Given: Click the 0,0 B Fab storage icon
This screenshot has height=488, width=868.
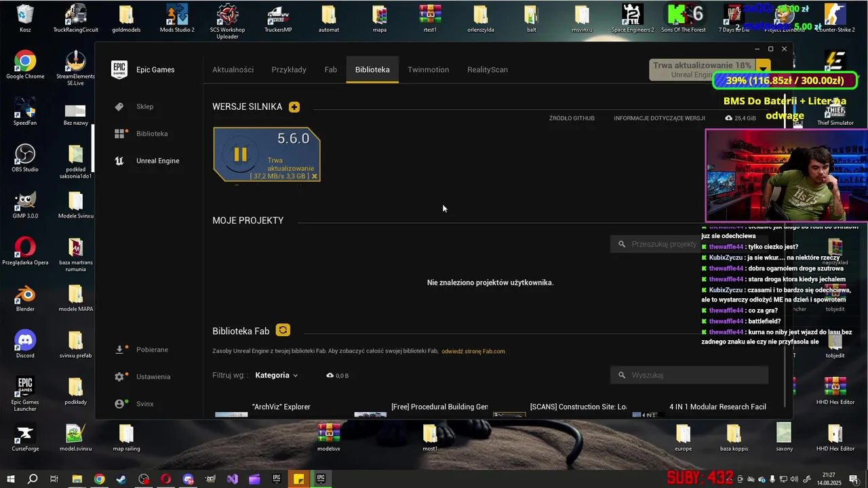Looking at the screenshot, I should pyautogui.click(x=330, y=375).
